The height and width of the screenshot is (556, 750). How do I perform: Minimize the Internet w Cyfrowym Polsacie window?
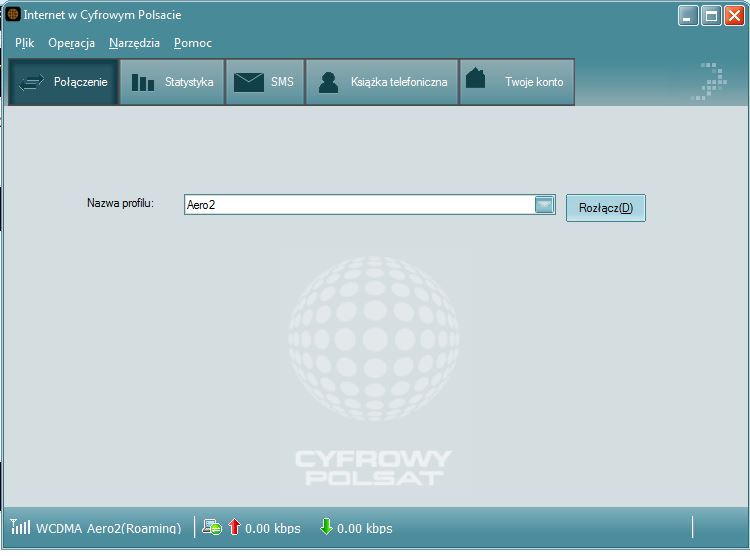[x=688, y=16]
